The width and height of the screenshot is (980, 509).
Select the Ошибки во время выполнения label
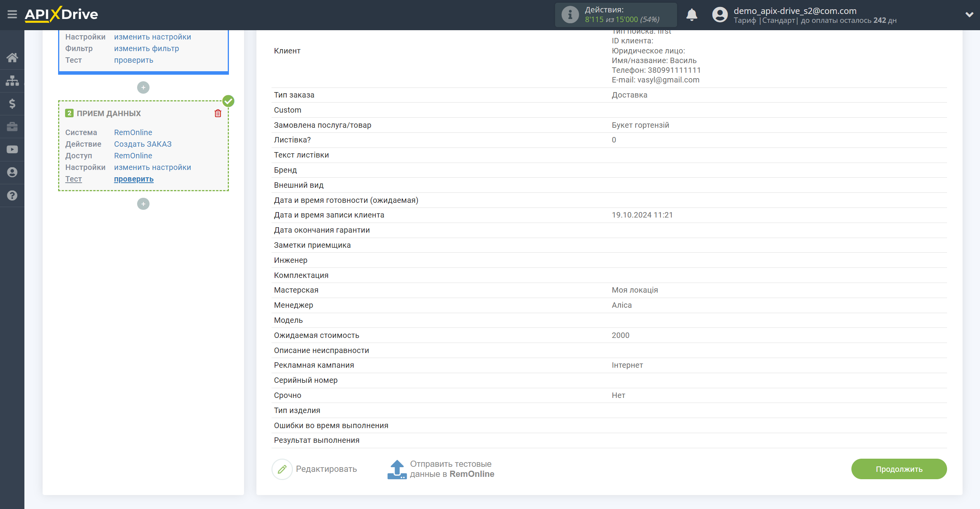331,425
